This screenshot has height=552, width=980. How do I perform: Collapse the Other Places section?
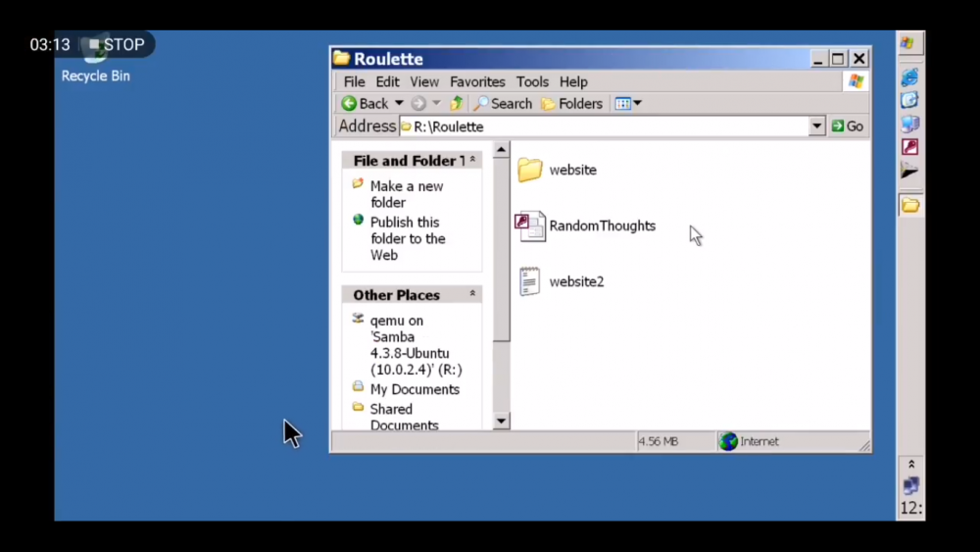472,294
